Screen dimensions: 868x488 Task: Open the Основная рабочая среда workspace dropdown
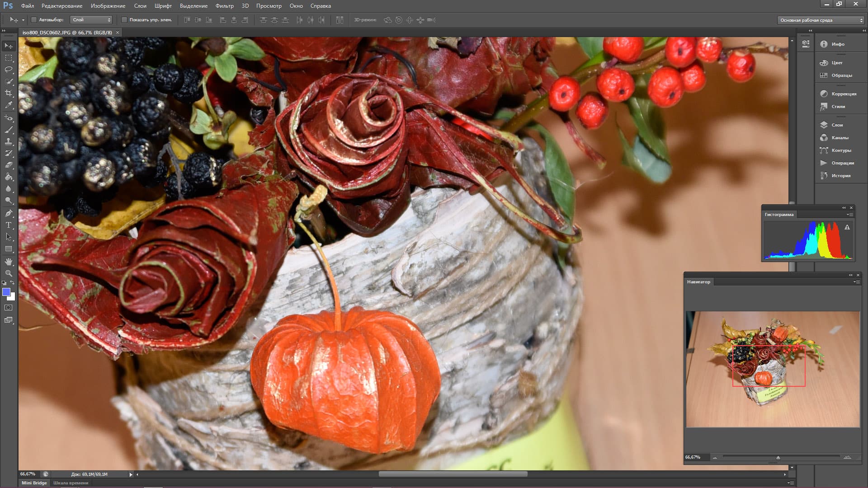click(x=821, y=20)
